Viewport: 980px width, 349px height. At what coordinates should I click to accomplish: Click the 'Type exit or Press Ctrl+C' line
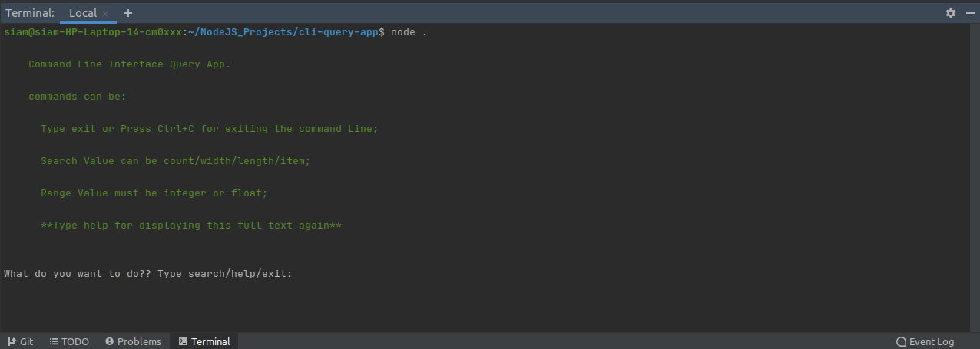click(210, 129)
